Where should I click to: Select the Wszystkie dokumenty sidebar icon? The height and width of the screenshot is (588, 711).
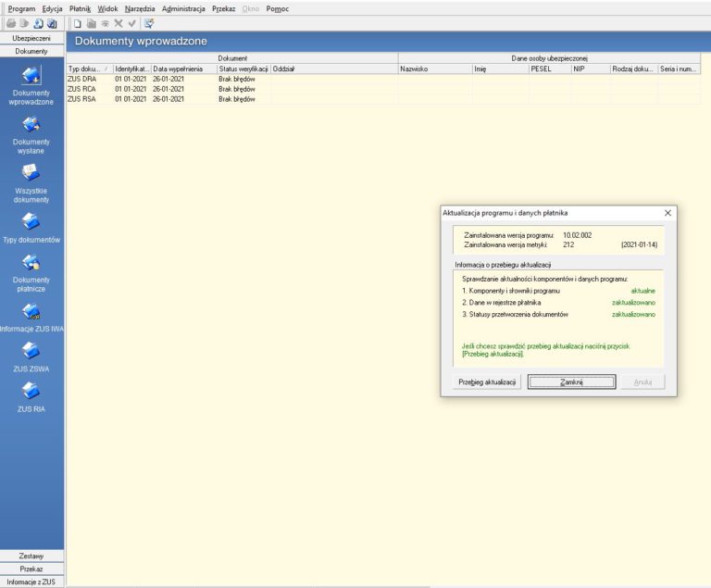click(31, 172)
